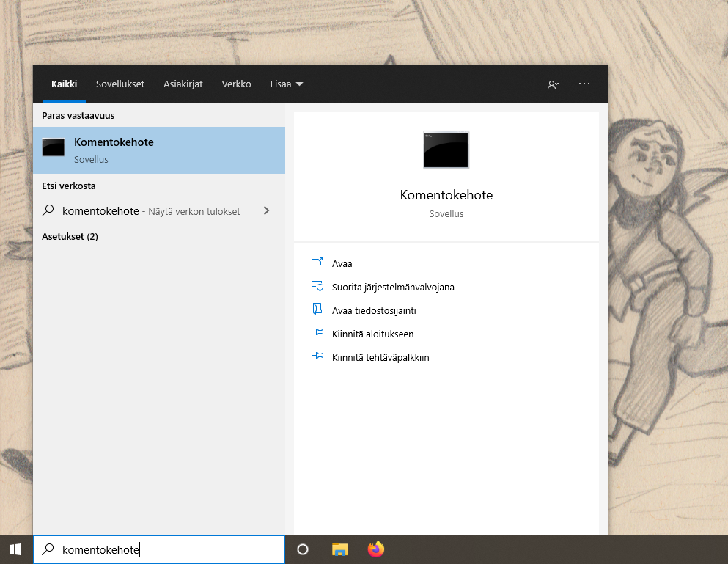
Task: Click the Komentokehote icon in best match
Action: click(x=54, y=147)
